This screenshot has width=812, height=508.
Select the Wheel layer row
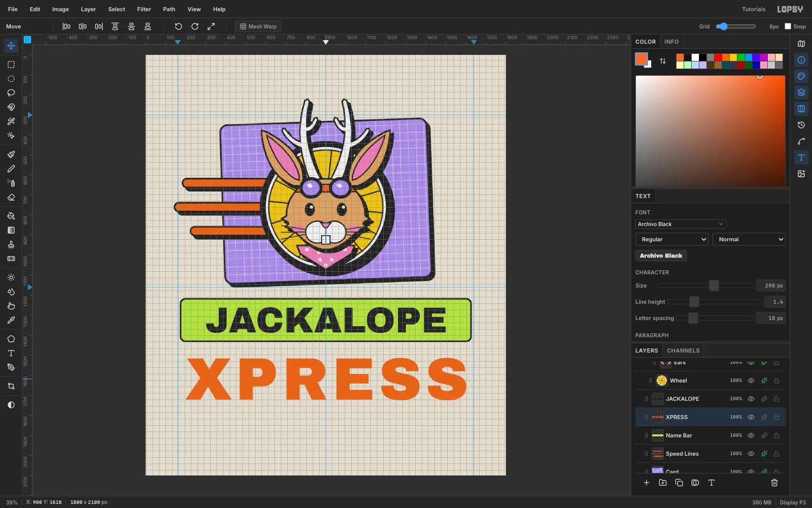tap(710, 380)
